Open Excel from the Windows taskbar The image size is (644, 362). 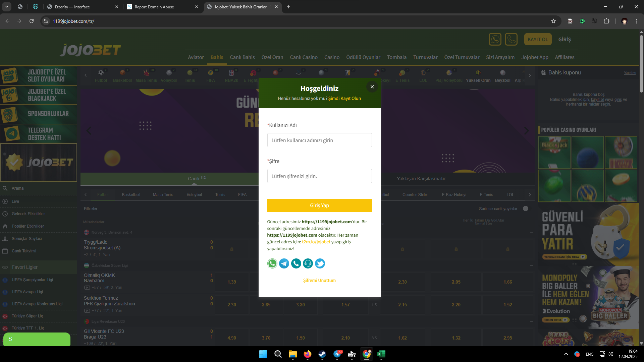(x=381, y=354)
